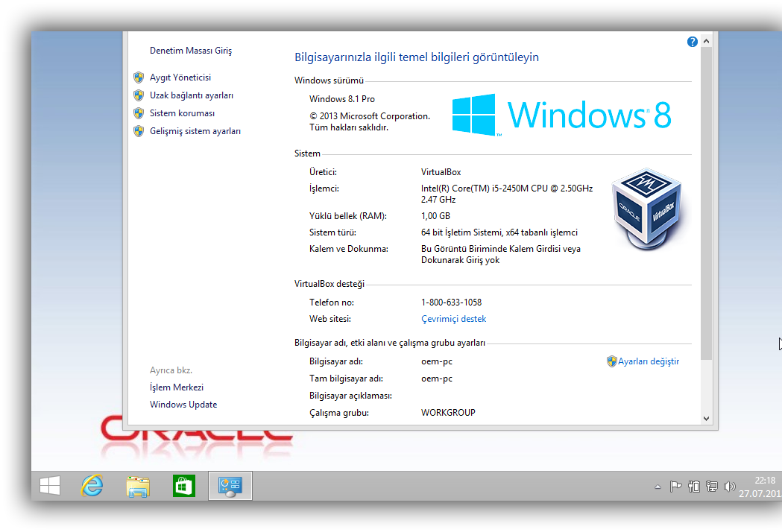Launch Internet Explorer from taskbar

coord(92,486)
